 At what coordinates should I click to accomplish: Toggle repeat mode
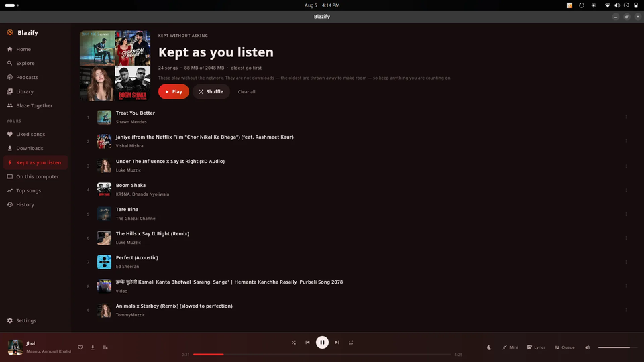coord(351,343)
